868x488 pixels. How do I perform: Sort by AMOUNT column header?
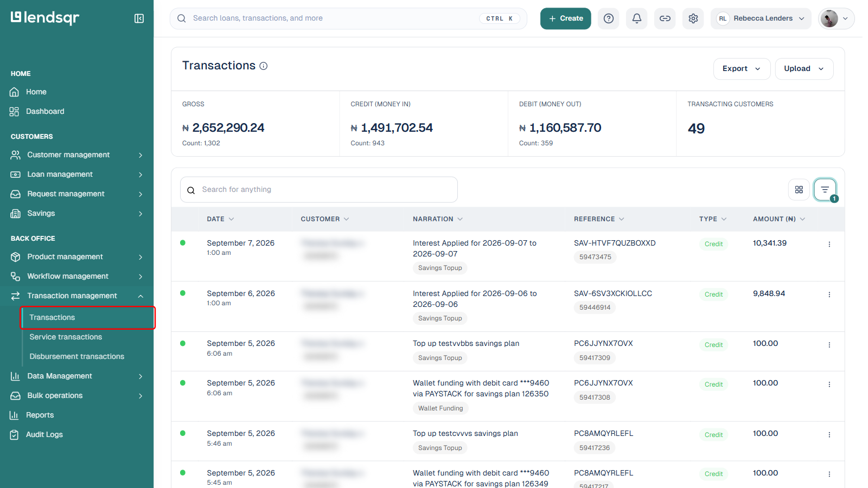779,219
